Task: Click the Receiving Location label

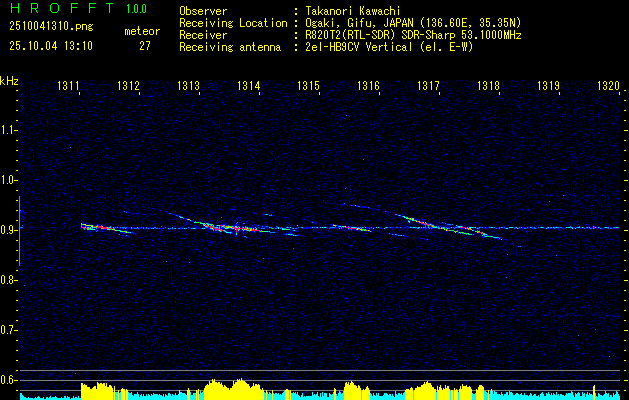Action: pos(233,23)
